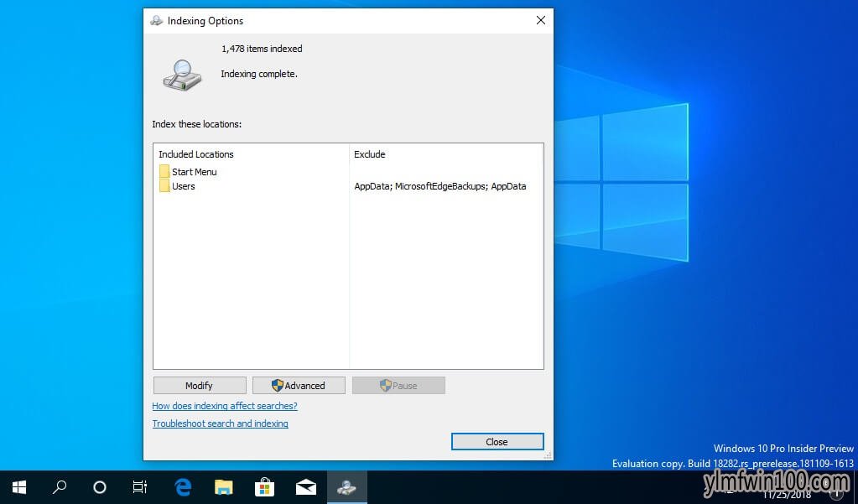Viewport: 858px width, 504px height.
Task: Open 'How does indexing affect searches?' link
Action: [224, 406]
